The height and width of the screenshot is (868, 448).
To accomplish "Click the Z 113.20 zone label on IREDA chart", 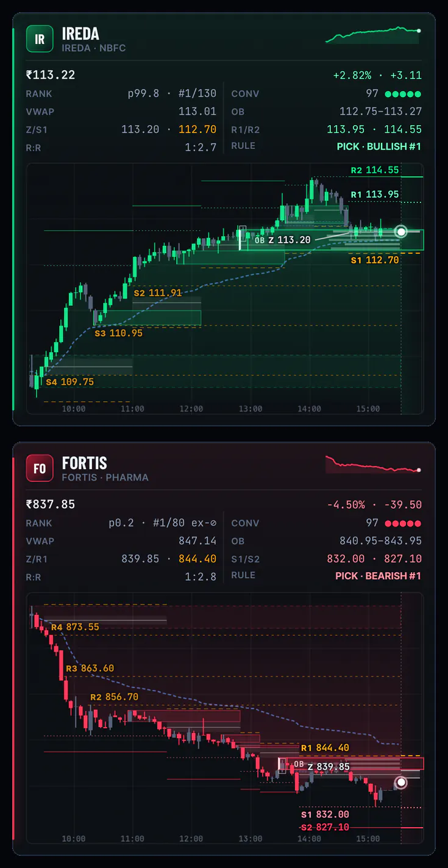I will (290, 240).
